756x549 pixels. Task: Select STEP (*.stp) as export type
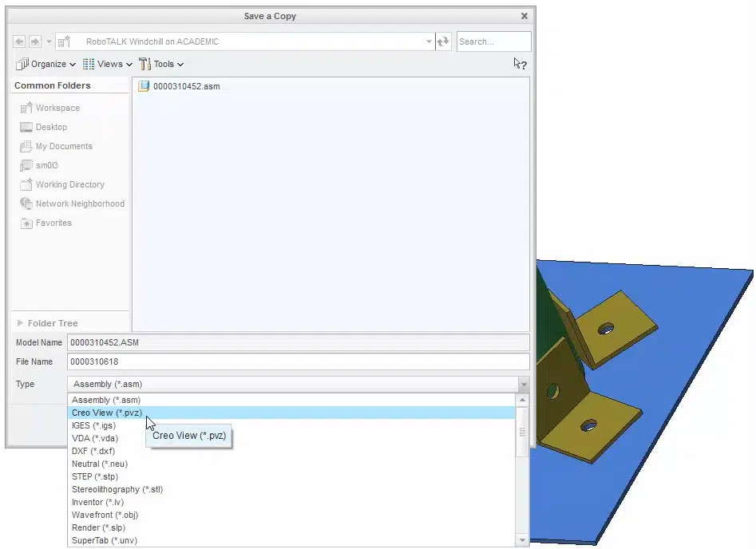99,476
